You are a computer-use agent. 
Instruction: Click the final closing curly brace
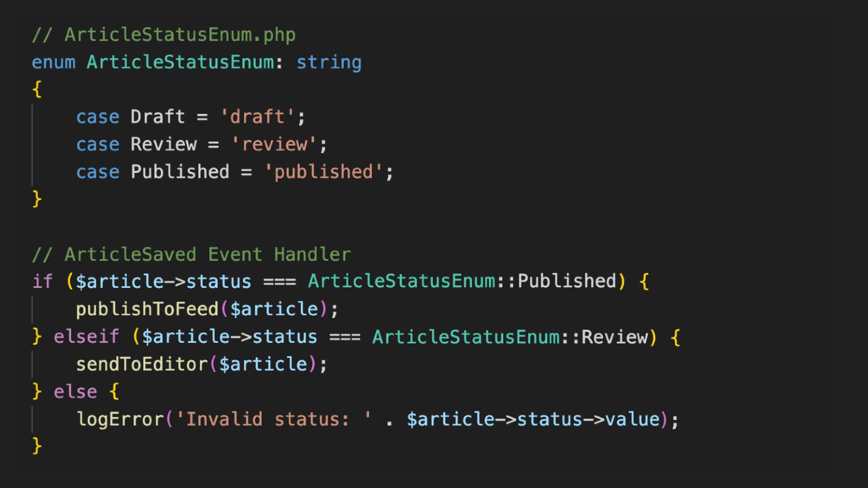(37, 446)
